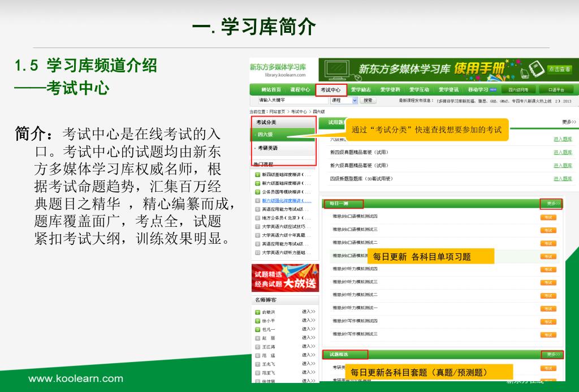Click the rank 3 badge beside 公务员国考模块精讲

[258, 192]
